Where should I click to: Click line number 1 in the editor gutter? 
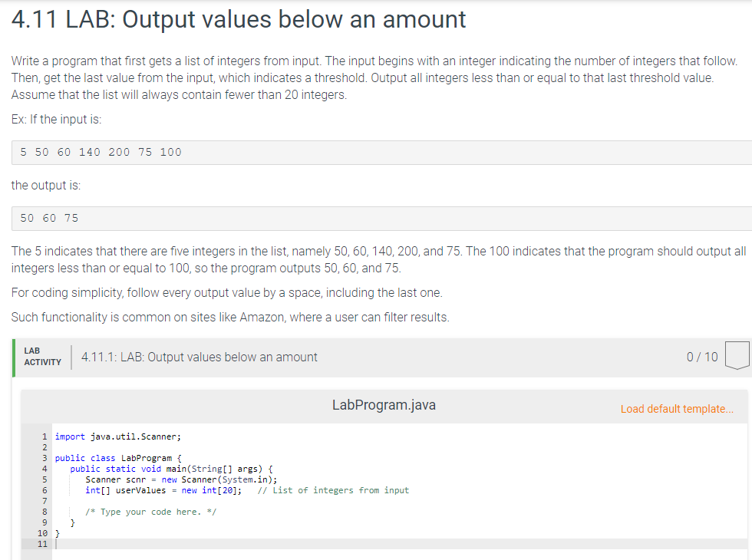pyautogui.click(x=45, y=436)
